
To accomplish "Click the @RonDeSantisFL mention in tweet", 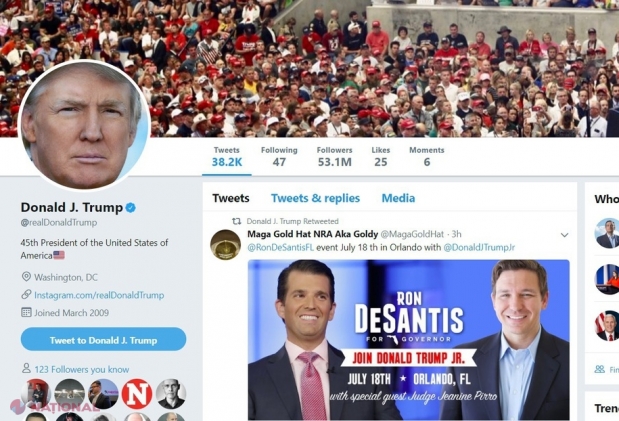I will click(x=280, y=248).
